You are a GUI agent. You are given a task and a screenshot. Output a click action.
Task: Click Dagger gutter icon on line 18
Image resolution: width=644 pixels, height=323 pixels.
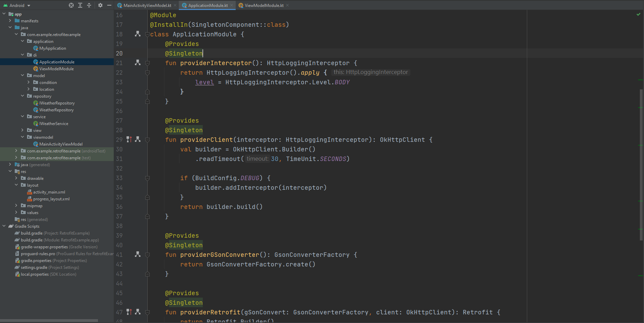(137, 34)
